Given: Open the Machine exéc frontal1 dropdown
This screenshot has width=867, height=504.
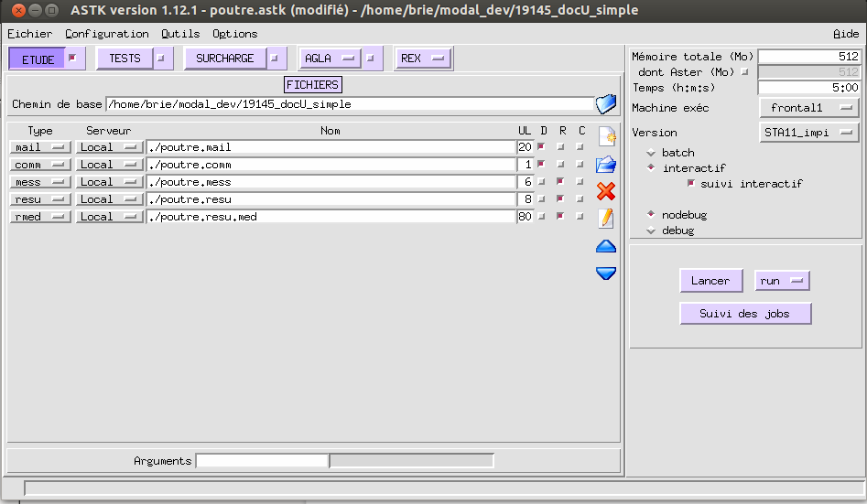Looking at the screenshot, I should [809, 108].
